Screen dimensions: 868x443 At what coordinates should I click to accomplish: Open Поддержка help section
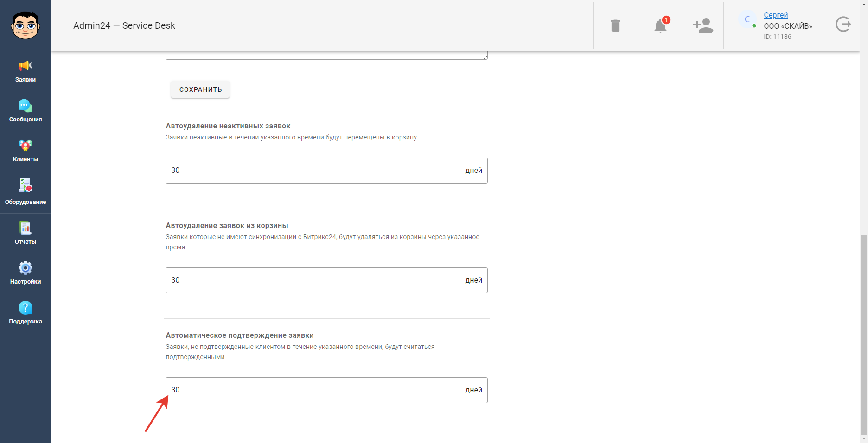tap(26, 313)
